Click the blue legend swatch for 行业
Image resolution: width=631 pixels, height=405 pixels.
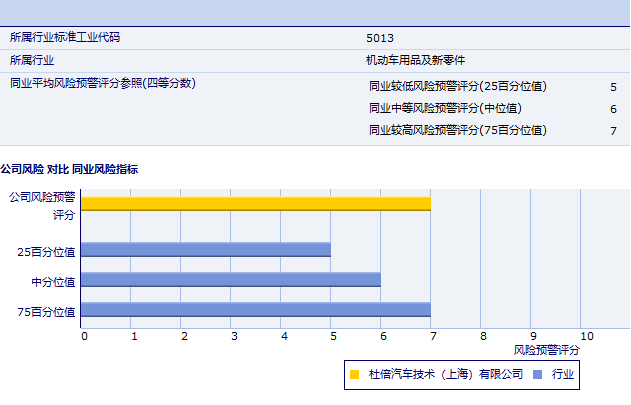point(538,375)
